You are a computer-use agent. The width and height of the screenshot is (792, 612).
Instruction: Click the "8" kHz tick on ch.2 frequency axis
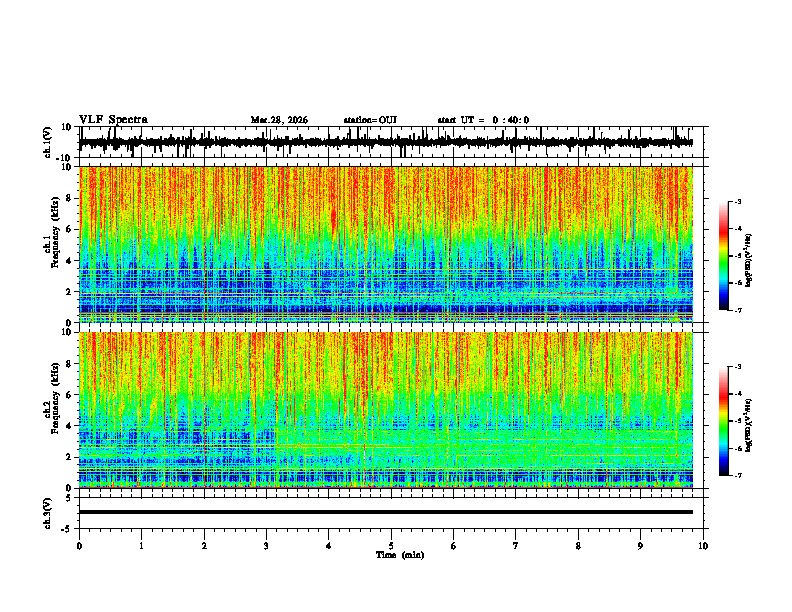70,364
